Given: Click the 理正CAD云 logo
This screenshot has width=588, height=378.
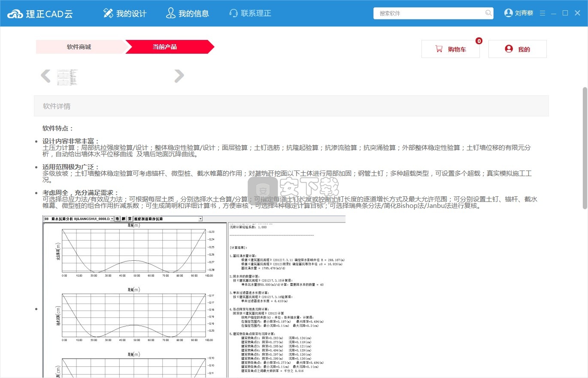Looking at the screenshot, I should click(x=40, y=13).
